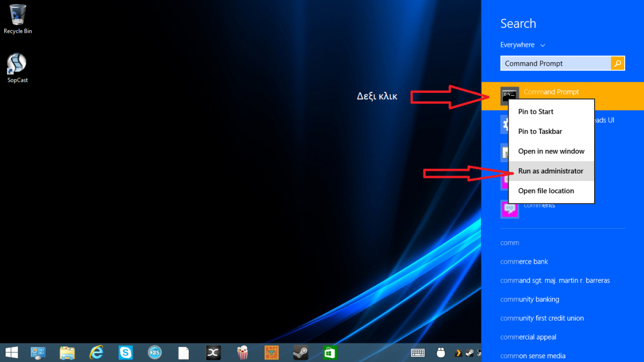This screenshot has height=362, width=644.
Task: Choose Pin to Taskbar from context menu
Action: point(551,132)
